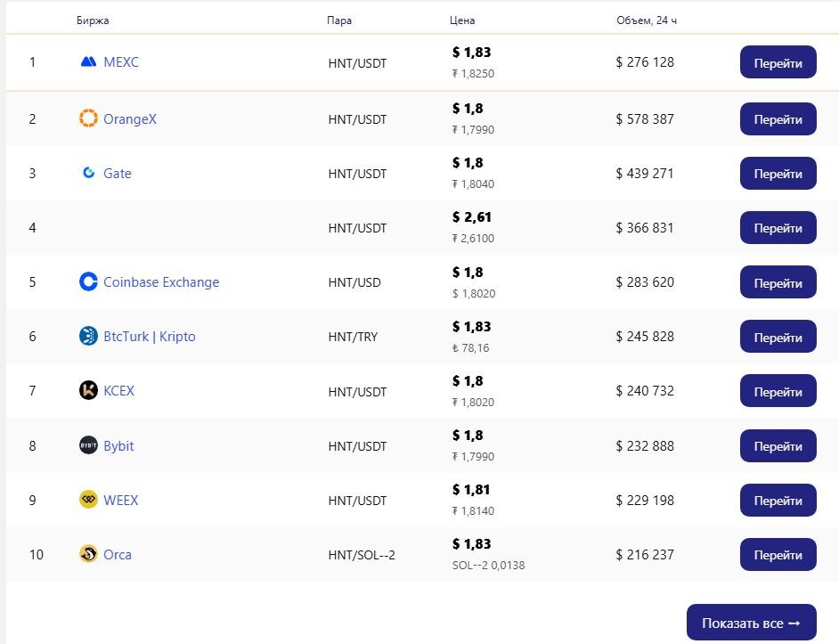
Task: Open the MEXC exchange link
Action: pyautogui.click(x=121, y=62)
